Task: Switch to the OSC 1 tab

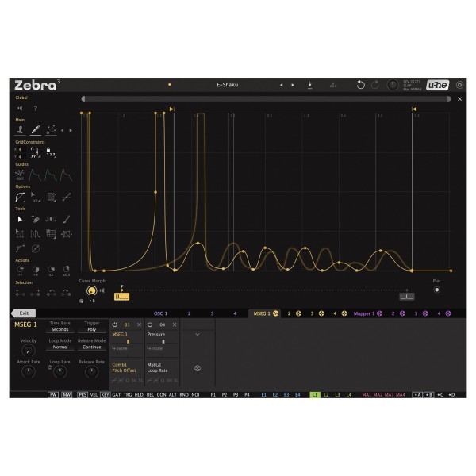Action: 160,313
